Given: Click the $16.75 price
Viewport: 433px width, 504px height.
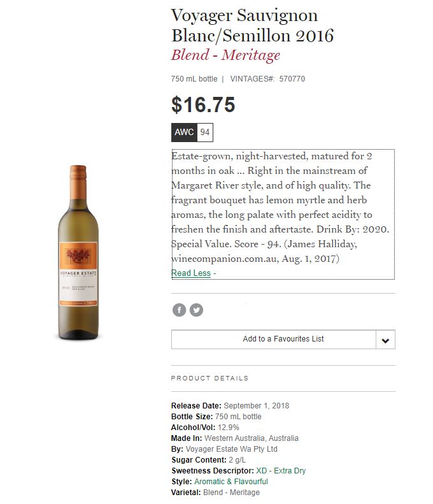Looking at the screenshot, I should (x=203, y=104).
